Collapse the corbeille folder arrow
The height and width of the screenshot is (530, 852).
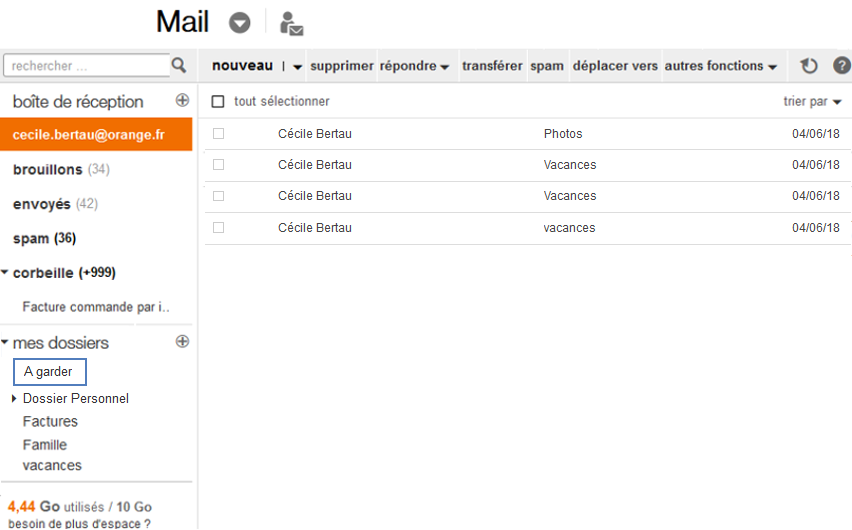(4, 272)
